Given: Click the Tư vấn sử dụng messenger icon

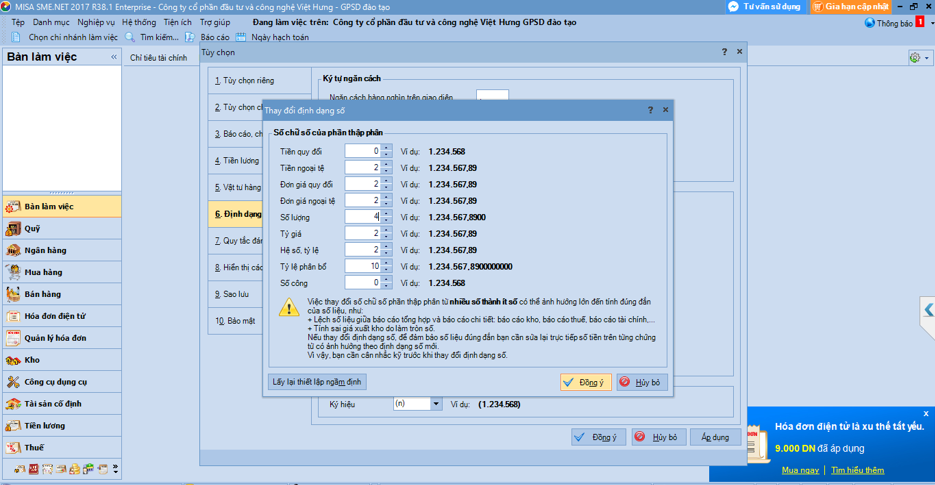Looking at the screenshot, I should (x=733, y=7).
